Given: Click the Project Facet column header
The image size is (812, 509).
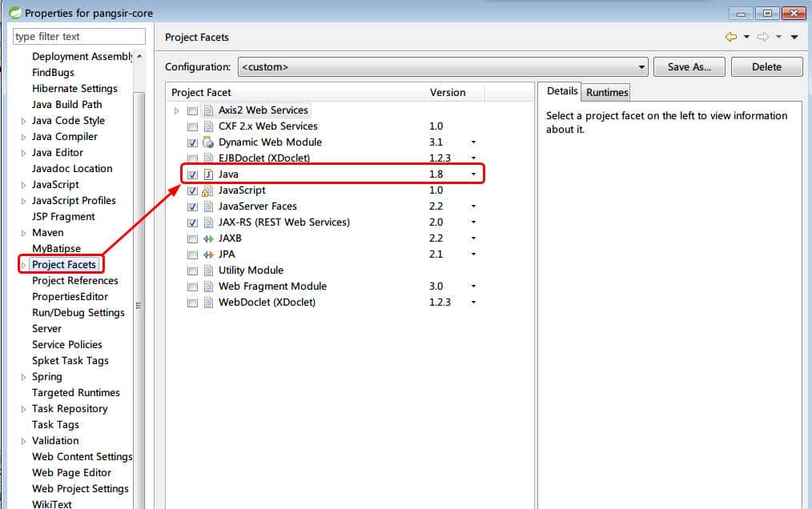Looking at the screenshot, I should [x=295, y=93].
